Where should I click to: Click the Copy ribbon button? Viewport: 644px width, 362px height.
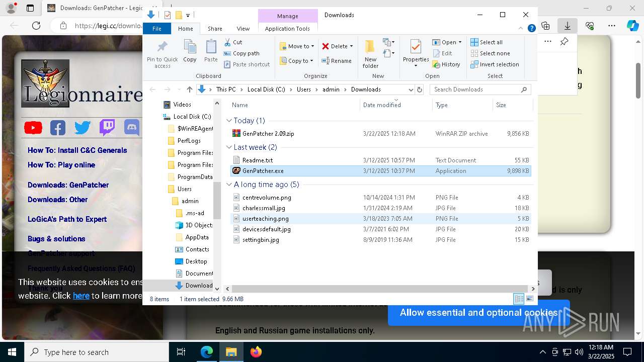190,52
